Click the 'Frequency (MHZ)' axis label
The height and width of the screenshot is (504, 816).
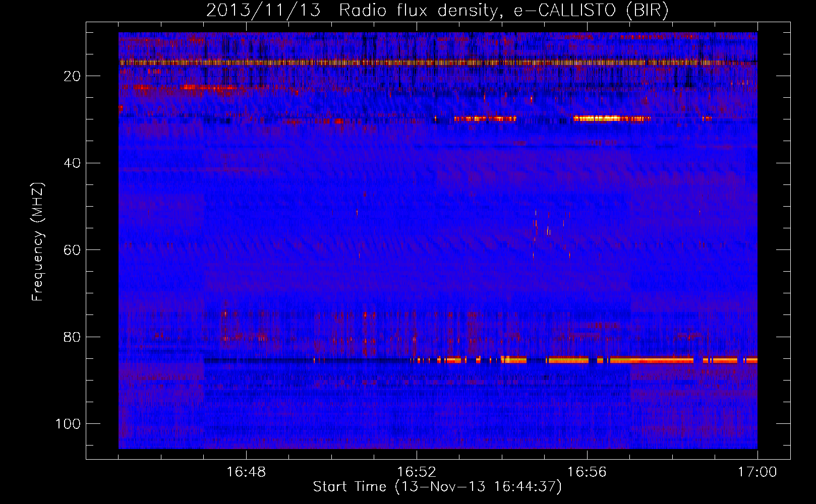[38, 242]
